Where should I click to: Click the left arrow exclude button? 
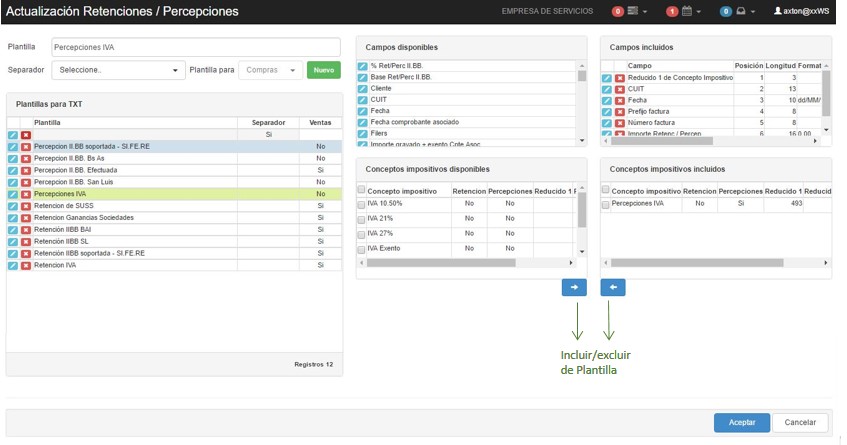click(x=613, y=287)
